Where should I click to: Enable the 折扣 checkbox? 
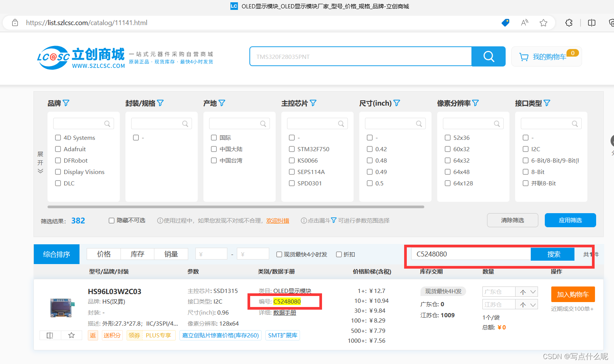[339, 255]
